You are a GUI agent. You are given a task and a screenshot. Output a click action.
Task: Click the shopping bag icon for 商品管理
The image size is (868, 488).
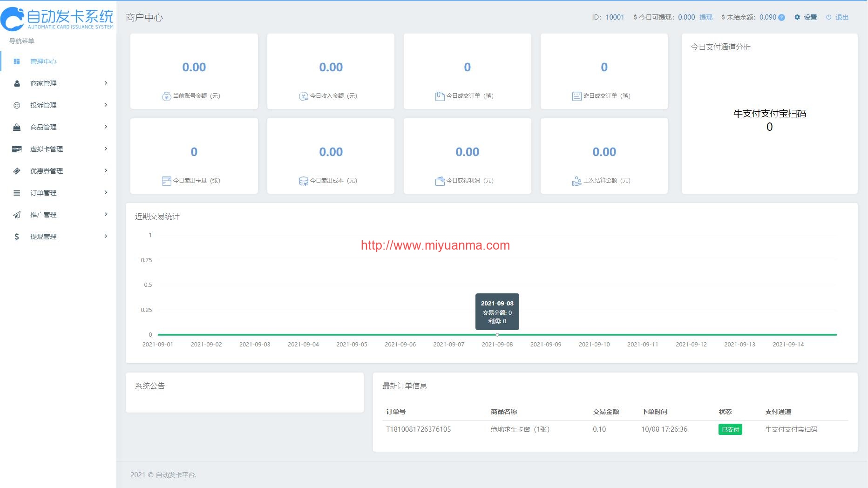(x=17, y=127)
